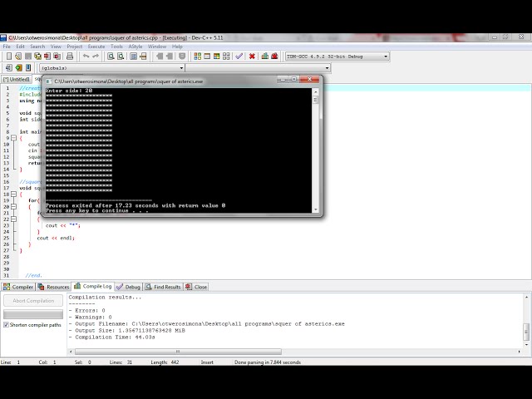Click the console output showing 'Enter side: 20'

coord(69,91)
